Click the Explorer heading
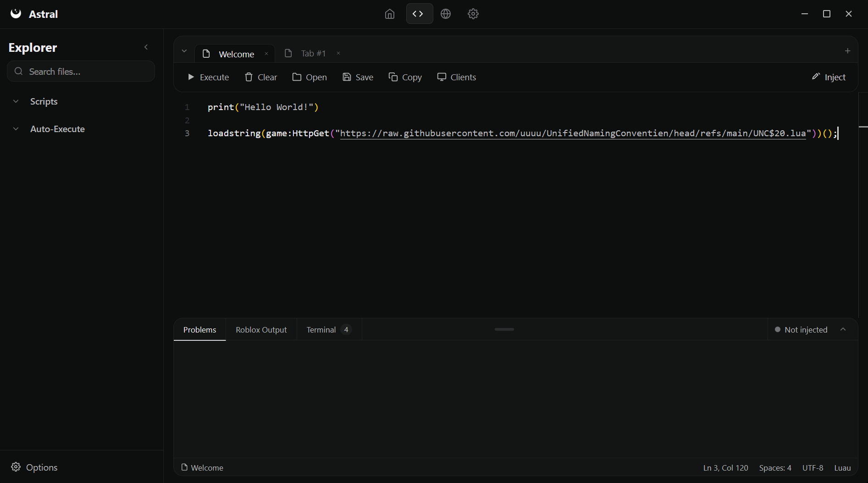 point(33,47)
